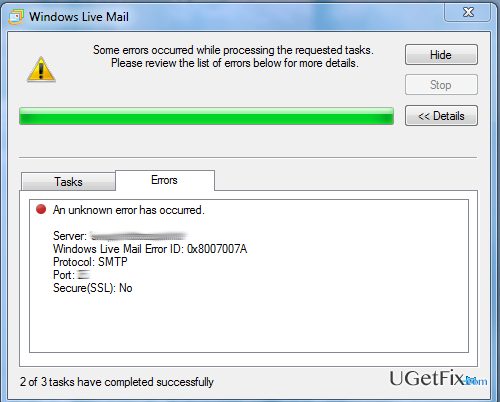Click the Windows Live Mail title text
The width and height of the screenshot is (500, 402).
(x=79, y=17)
